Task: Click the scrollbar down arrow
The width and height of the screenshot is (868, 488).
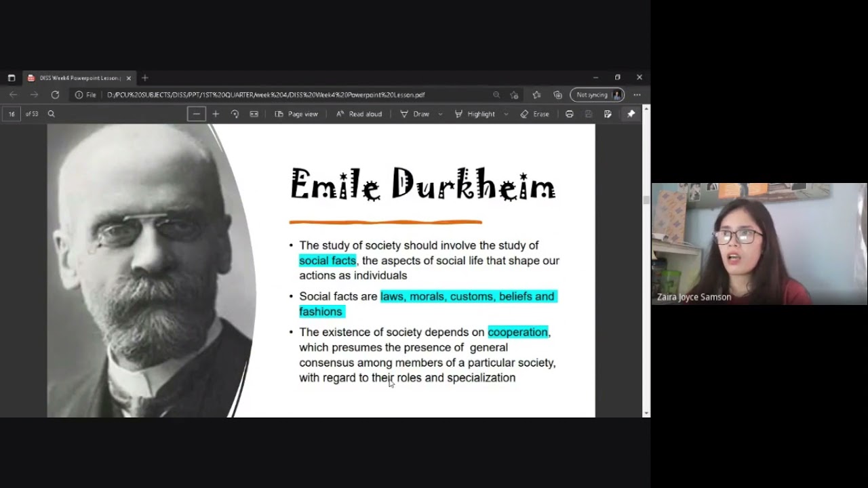Action: [646, 413]
